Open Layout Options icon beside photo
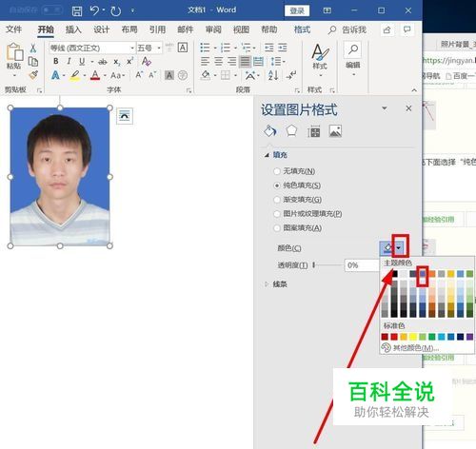Viewport: 476px width, 449px height. click(x=125, y=116)
